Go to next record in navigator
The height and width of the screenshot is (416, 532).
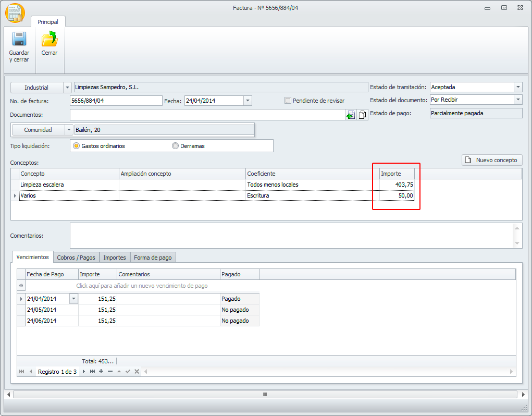(x=84, y=372)
